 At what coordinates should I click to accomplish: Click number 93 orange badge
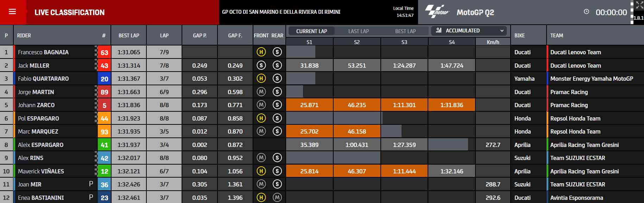point(104,131)
